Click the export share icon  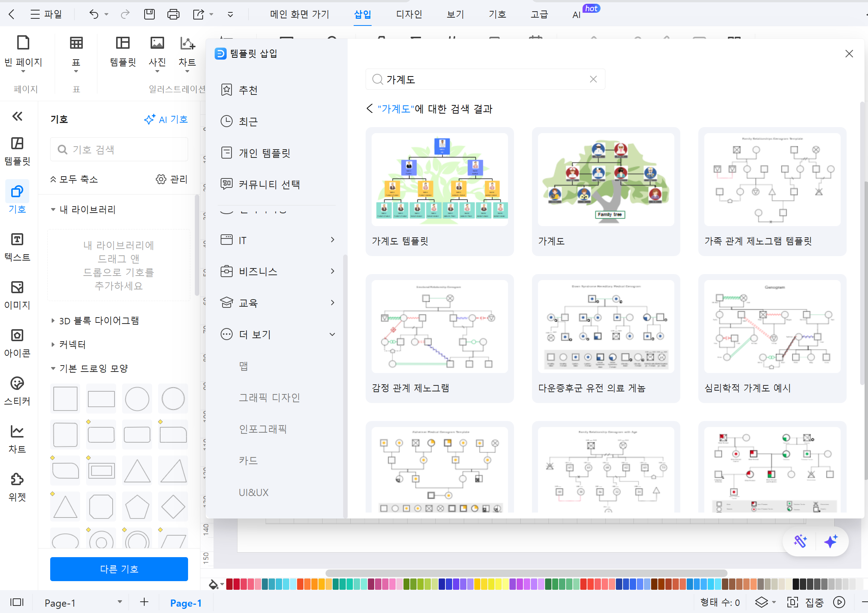click(199, 14)
